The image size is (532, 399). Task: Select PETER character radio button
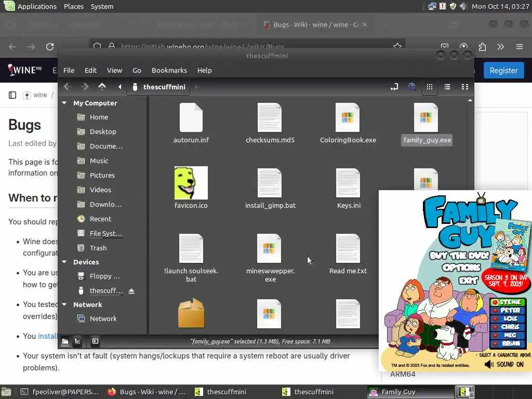click(495, 311)
